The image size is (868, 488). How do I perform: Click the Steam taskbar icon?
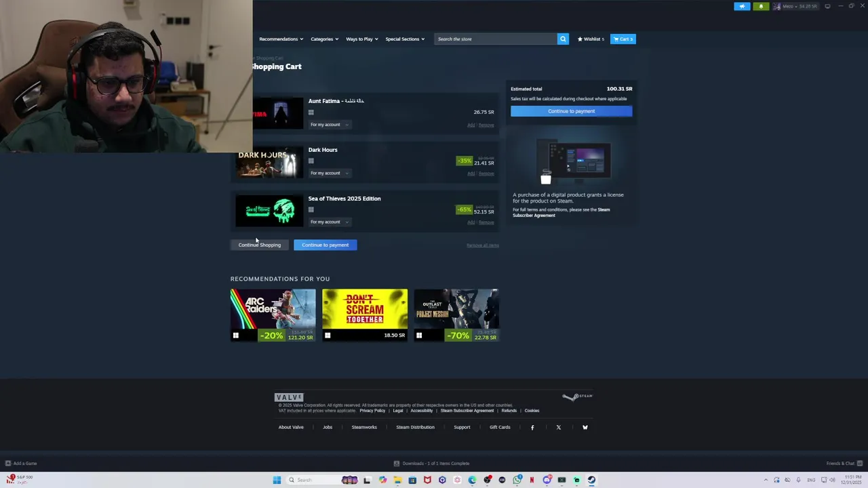(591, 480)
